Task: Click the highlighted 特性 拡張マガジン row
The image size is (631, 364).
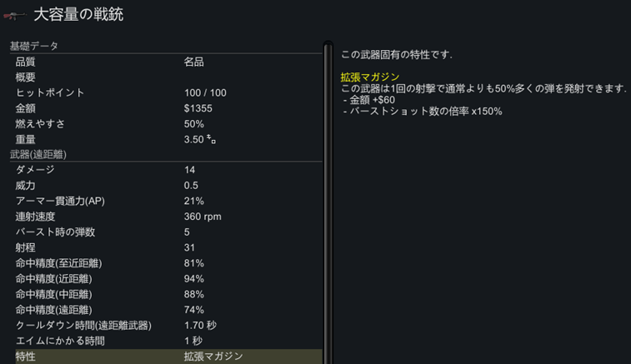Action: point(168,357)
